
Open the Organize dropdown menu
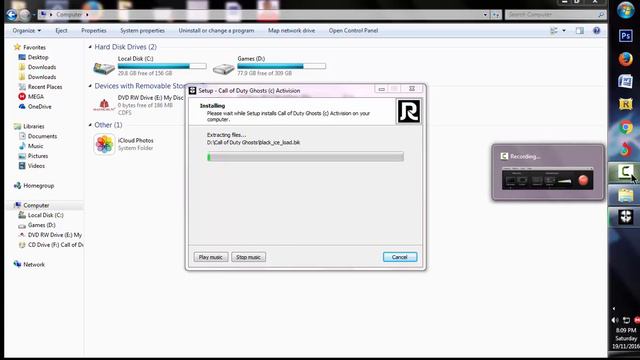27,31
